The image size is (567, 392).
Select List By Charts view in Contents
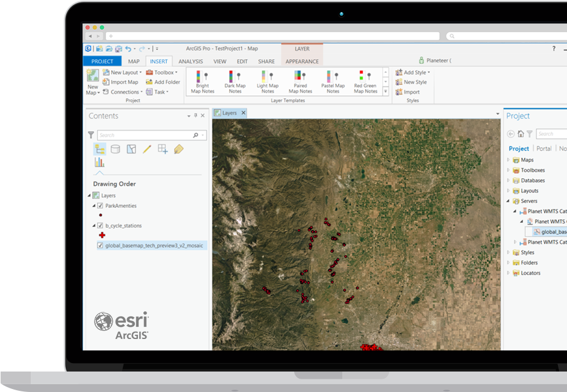(99, 161)
